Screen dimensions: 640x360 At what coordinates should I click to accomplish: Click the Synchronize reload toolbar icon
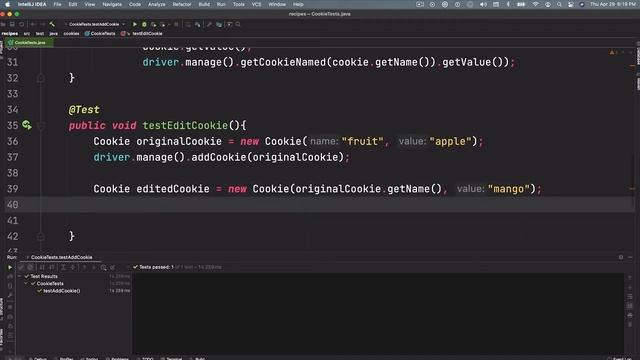[22, 24]
